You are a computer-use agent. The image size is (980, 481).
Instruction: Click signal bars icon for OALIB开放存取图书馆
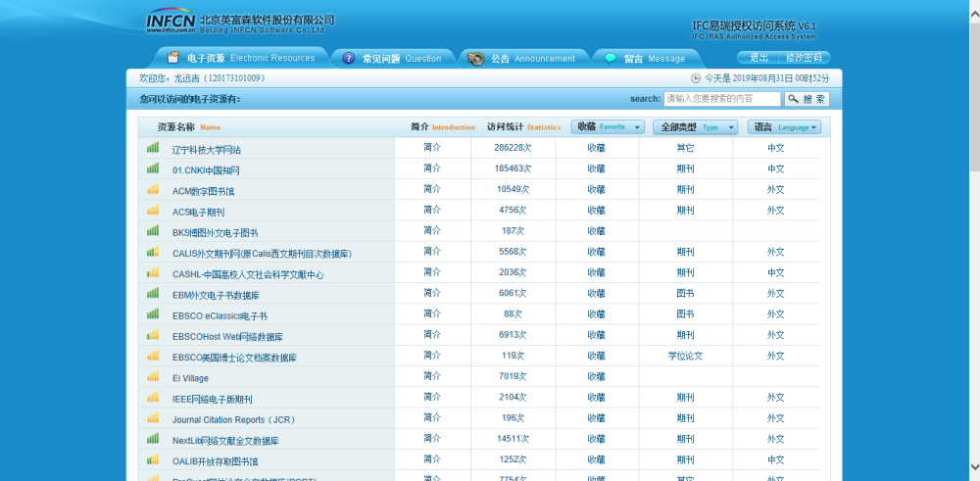click(x=153, y=459)
